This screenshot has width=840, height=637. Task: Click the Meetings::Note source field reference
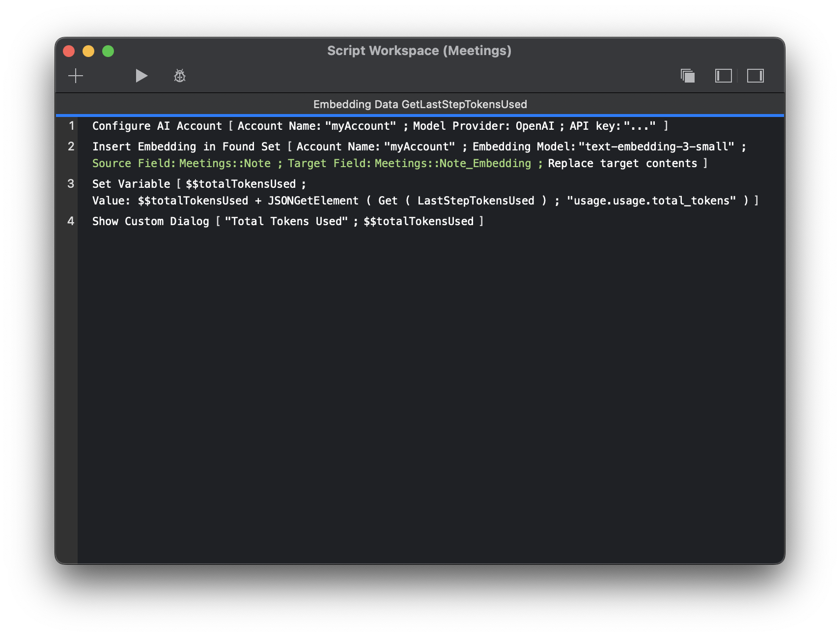pos(225,163)
